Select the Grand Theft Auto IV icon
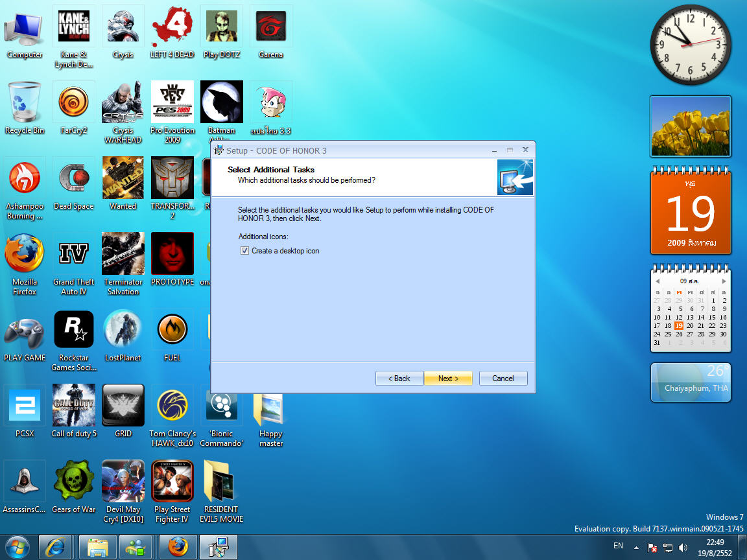The image size is (747, 560). pyautogui.click(x=74, y=264)
